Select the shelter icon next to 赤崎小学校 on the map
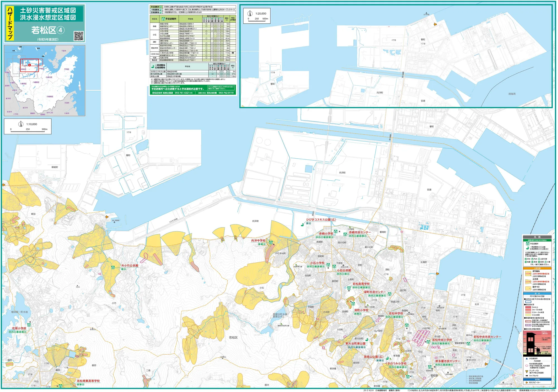The image size is (558, 392). (336, 231)
